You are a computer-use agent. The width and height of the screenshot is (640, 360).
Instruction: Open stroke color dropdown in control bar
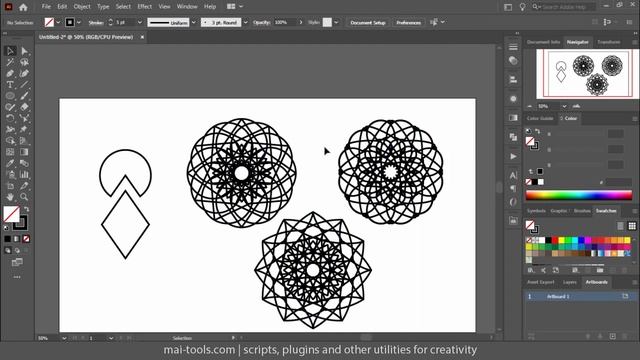(79, 22)
